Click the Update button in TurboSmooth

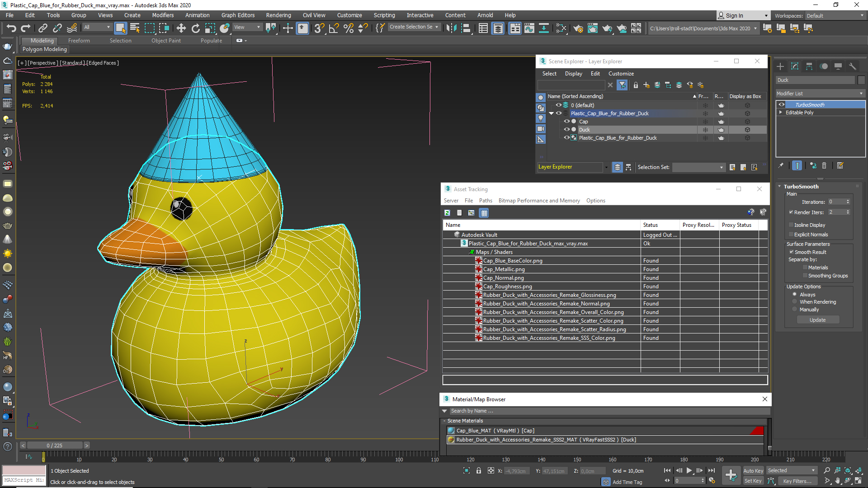tap(817, 320)
